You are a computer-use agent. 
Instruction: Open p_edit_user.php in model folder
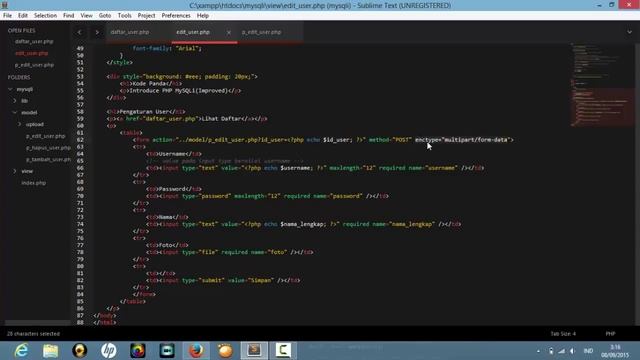[45, 136]
